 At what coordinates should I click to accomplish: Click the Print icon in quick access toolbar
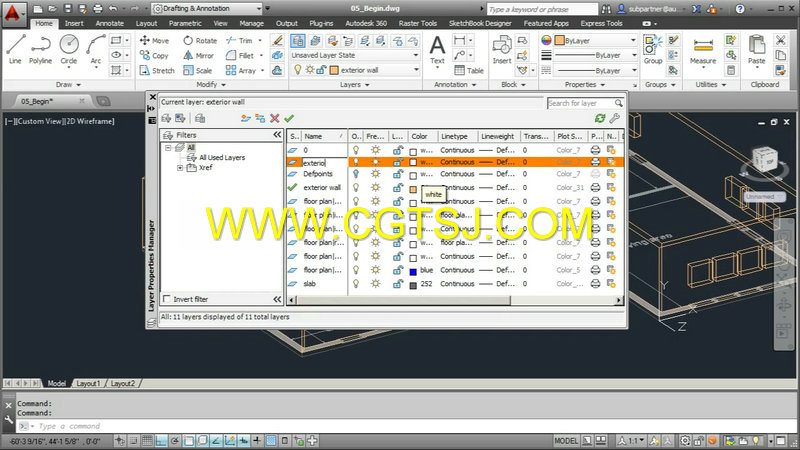coord(97,9)
